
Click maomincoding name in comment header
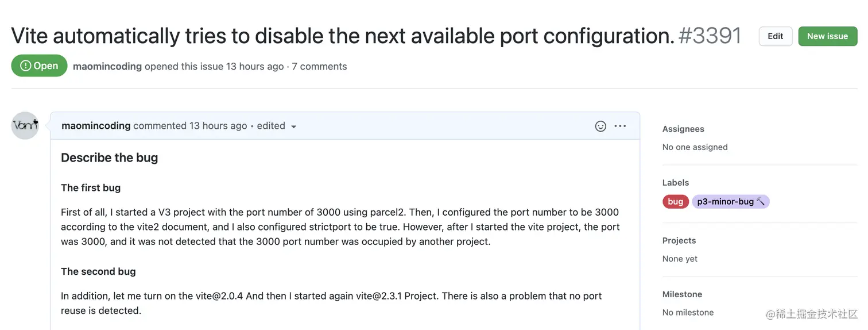click(96, 126)
